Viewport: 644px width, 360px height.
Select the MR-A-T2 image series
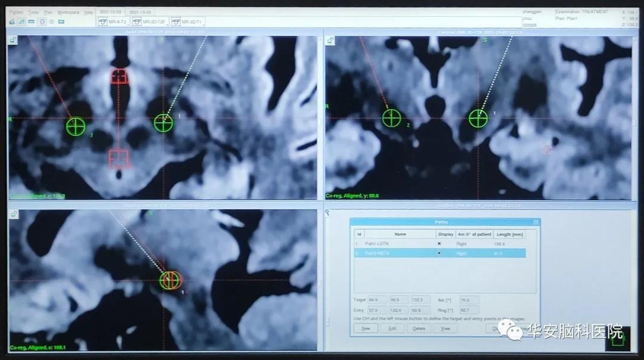113,21
